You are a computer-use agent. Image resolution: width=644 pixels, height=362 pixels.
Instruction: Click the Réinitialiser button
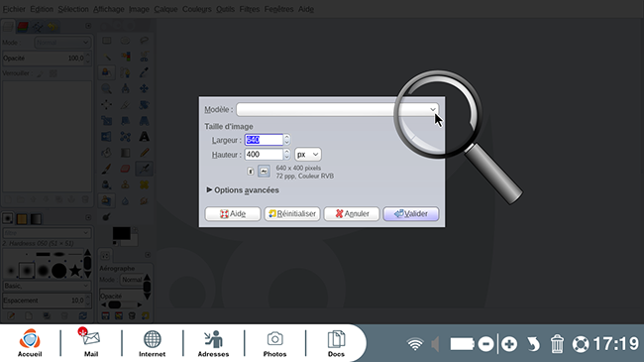292,214
